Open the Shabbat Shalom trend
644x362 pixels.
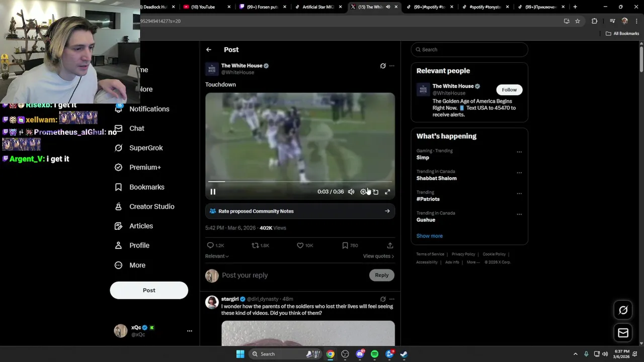point(436,178)
